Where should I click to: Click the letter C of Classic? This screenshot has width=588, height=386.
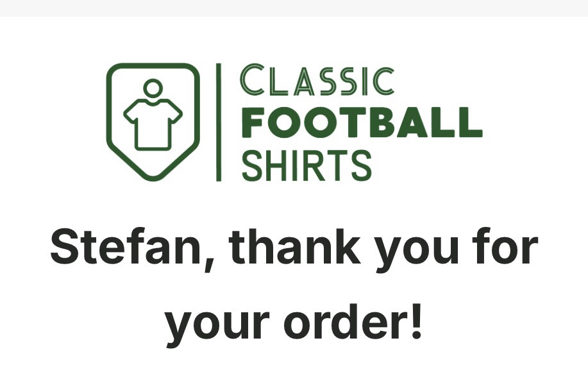(x=251, y=80)
